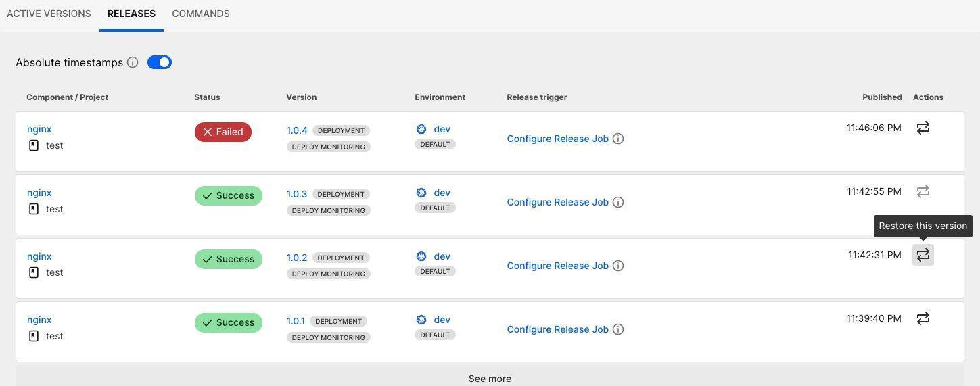Open info icon next to 1.0.4 Configure Release Job
Image resolution: width=980 pixels, height=386 pixels.
(618, 139)
